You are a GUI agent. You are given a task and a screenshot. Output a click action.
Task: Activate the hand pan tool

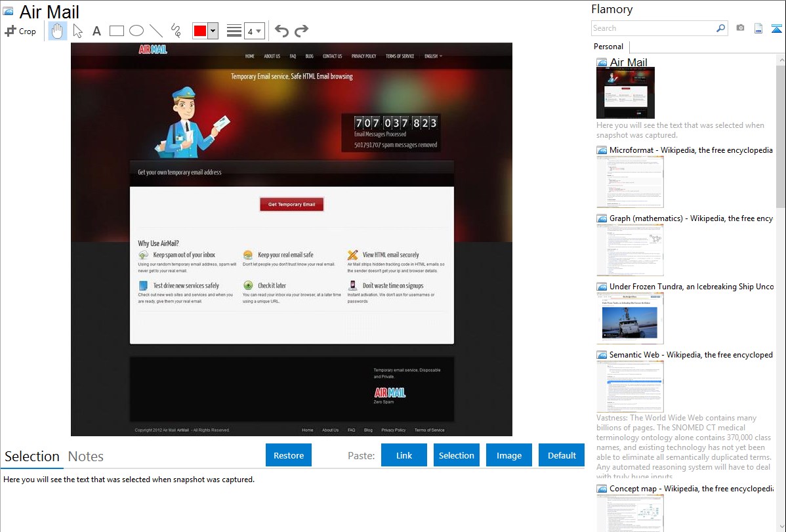58,31
